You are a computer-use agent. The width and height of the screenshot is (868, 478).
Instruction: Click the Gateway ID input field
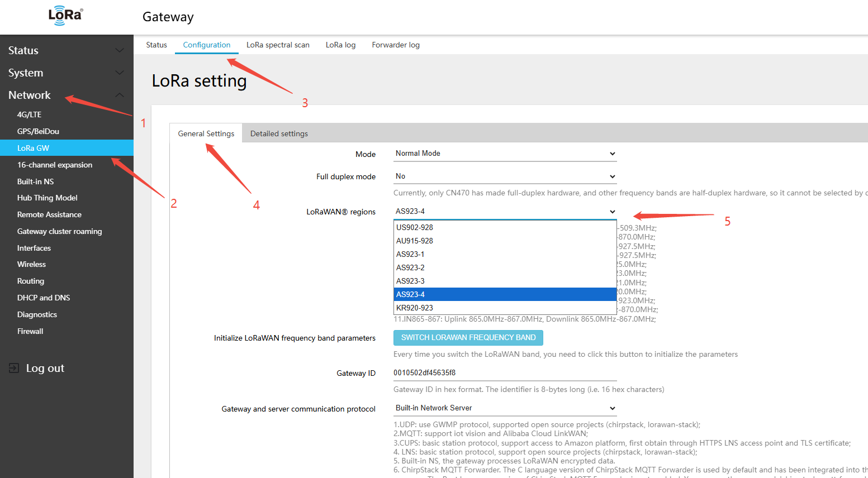tap(505, 372)
